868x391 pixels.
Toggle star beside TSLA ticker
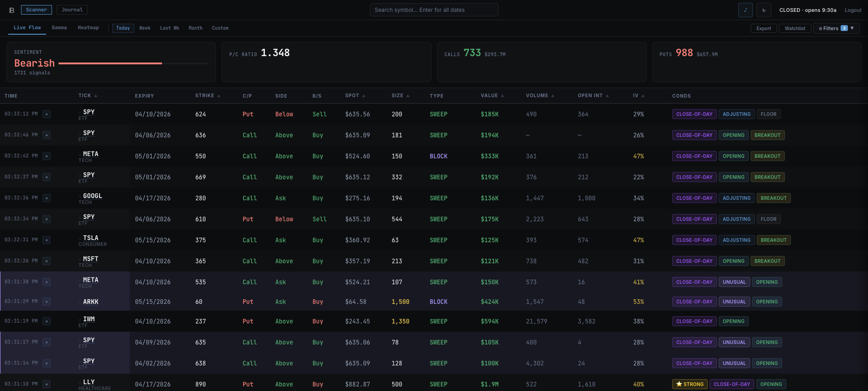80,238
